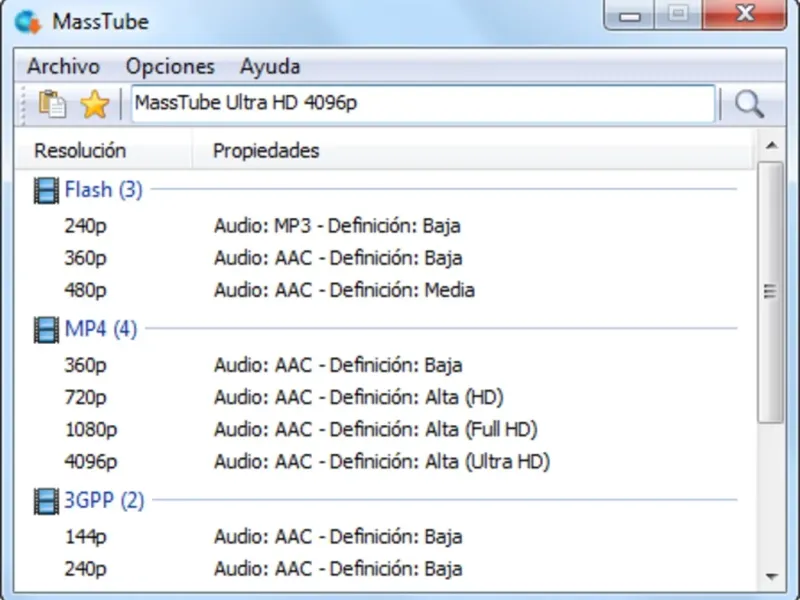Click the magnifying glass search icon
Image resolution: width=800 pixels, height=600 pixels.
coord(749,105)
